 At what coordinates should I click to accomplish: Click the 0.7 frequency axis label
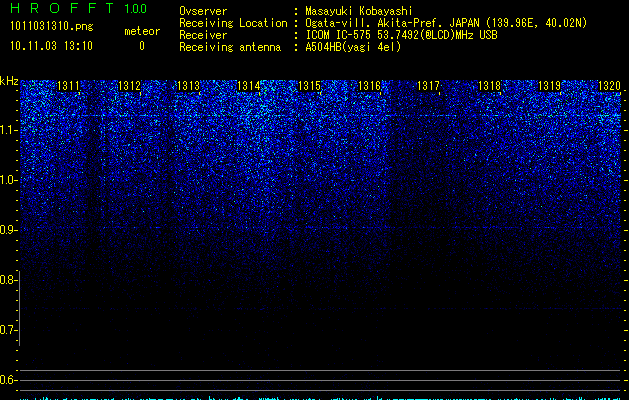tap(8, 330)
